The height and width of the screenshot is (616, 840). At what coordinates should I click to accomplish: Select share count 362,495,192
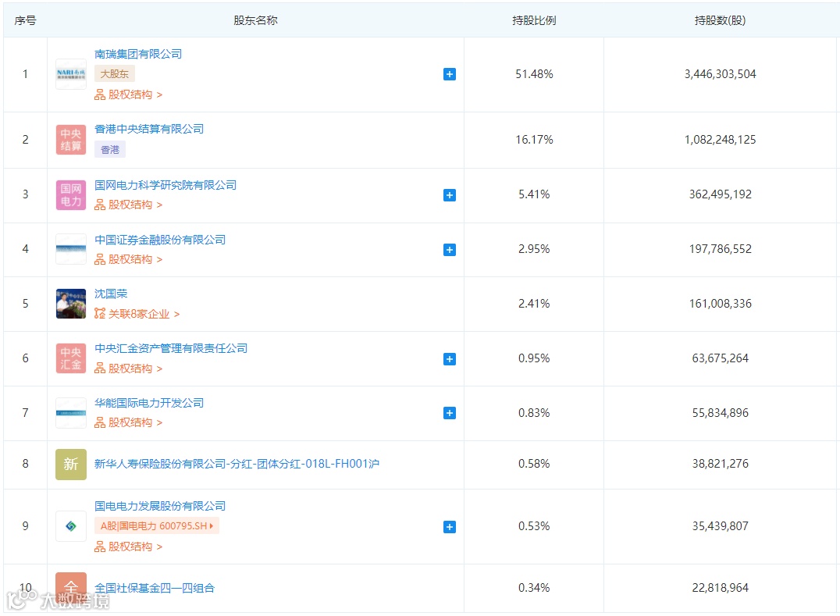point(720,194)
